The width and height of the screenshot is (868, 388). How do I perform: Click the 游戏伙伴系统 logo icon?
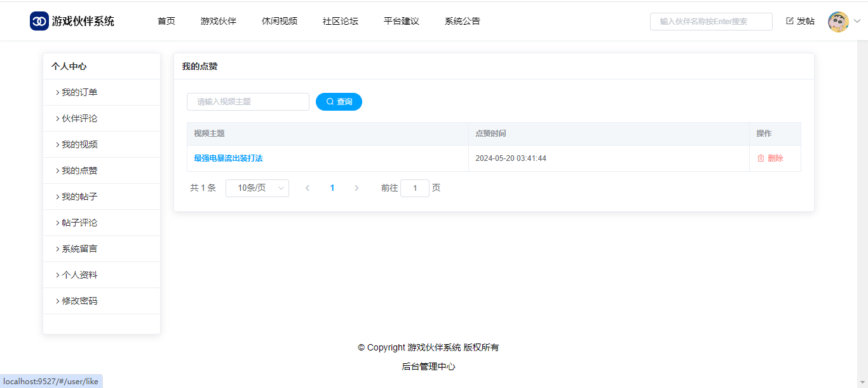click(x=39, y=21)
